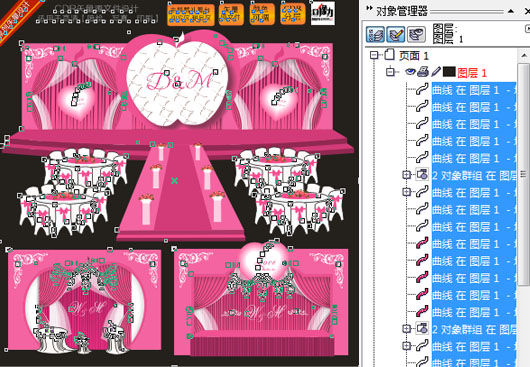Switch to Layer Manager View button
The height and width of the screenshot is (367, 530).
click(x=416, y=34)
